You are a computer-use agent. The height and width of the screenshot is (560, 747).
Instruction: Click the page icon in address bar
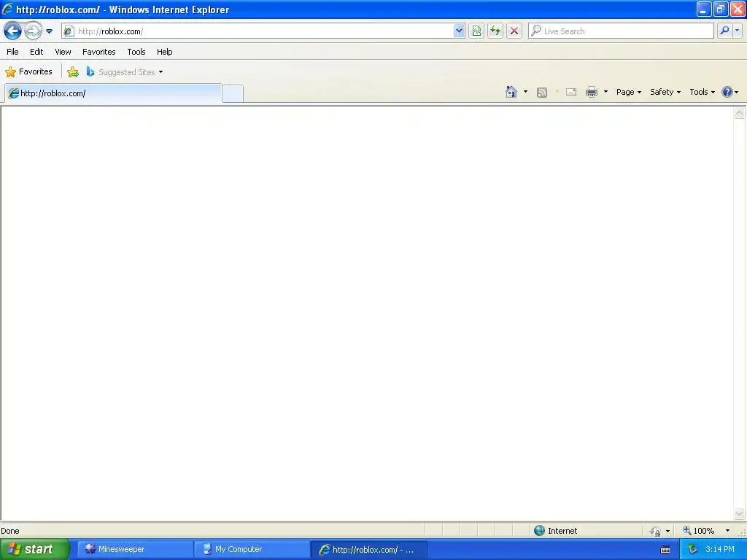[x=69, y=31]
